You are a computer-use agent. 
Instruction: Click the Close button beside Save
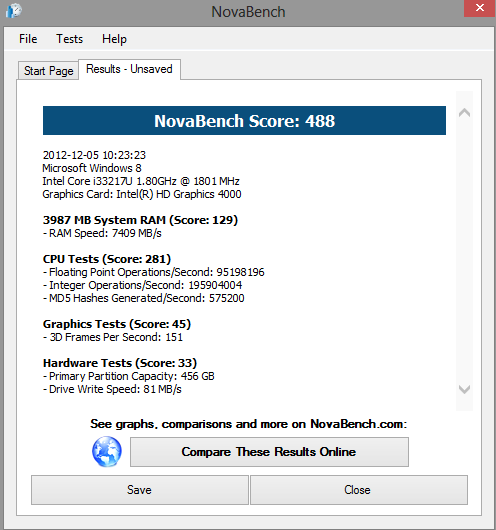pyautogui.click(x=359, y=490)
